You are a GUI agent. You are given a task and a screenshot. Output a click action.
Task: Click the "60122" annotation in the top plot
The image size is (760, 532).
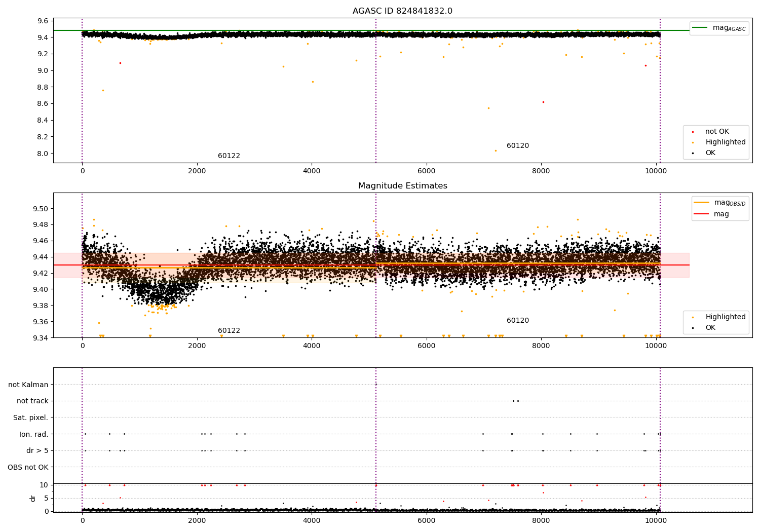[x=229, y=156]
